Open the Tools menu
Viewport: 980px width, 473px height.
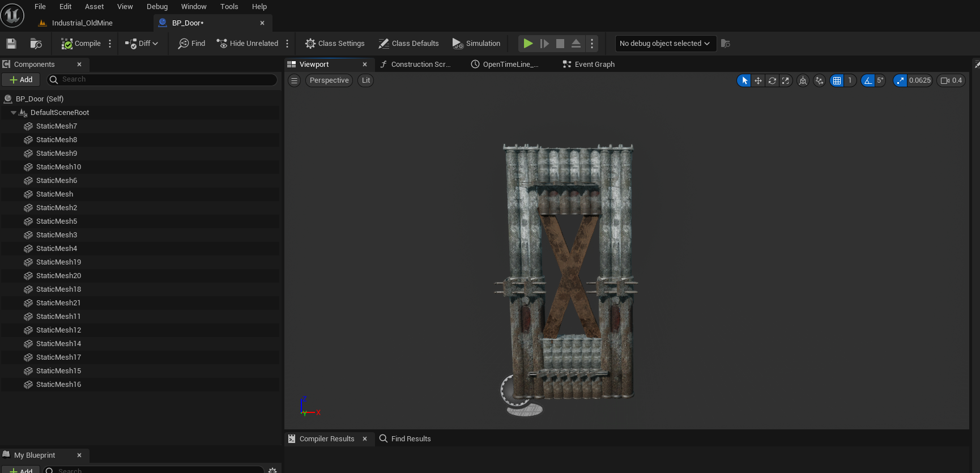coord(229,7)
